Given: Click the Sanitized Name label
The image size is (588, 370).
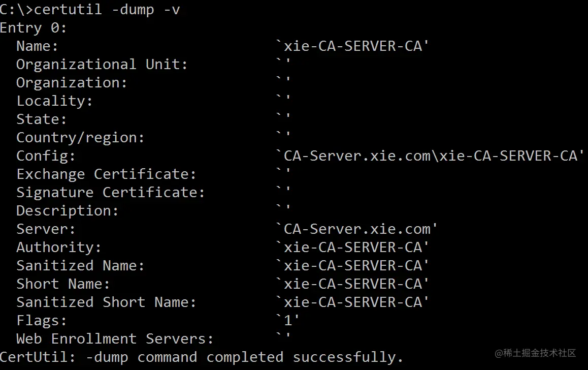Looking at the screenshot, I should tap(80, 266).
